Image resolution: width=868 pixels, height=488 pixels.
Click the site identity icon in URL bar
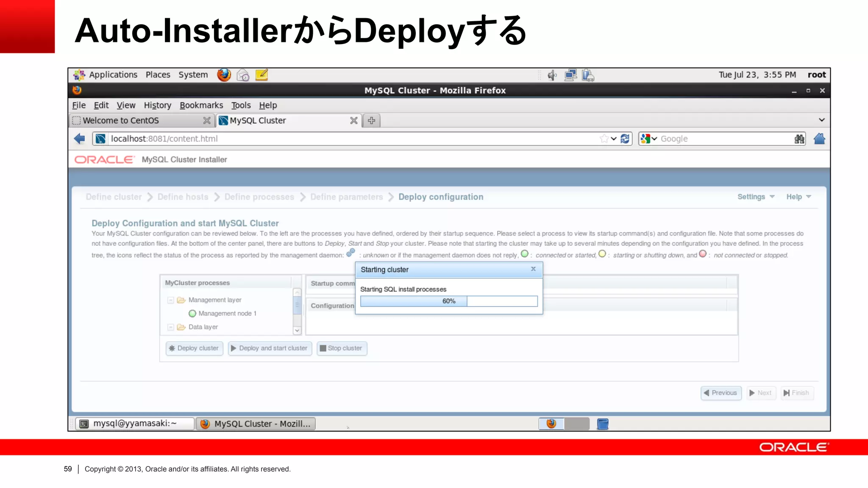(x=100, y=139)
